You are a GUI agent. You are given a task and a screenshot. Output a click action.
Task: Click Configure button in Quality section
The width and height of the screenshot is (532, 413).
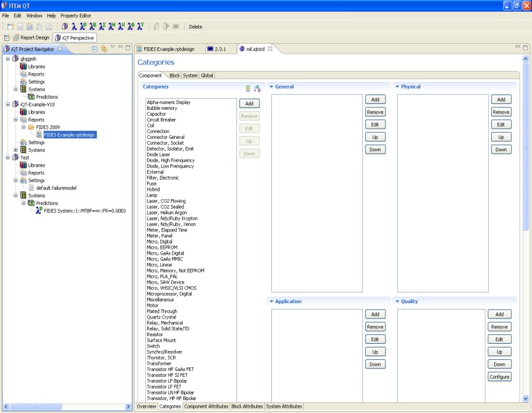click(x=499, y=377)
